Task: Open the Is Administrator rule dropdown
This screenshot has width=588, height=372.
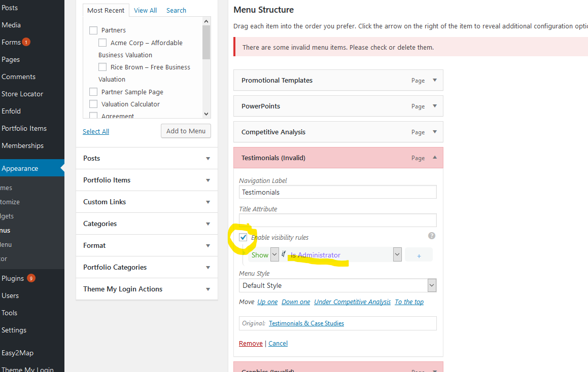Action: [397, 254]
